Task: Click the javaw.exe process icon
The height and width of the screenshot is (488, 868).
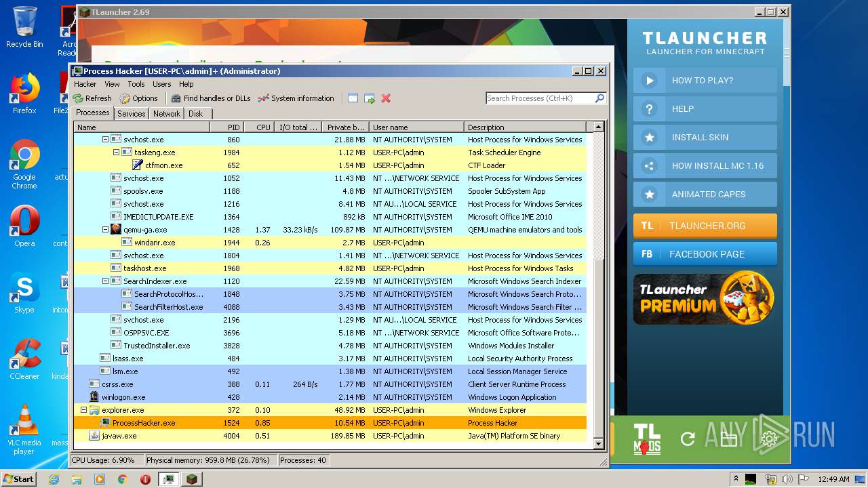Action: click(x=94, y=436)
